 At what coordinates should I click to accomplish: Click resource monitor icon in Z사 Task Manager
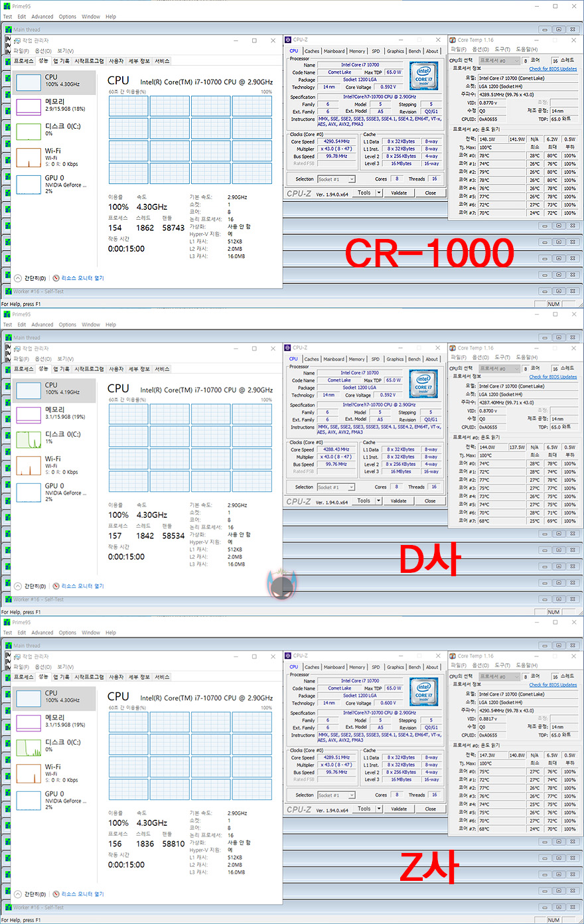pyautogui.click(x=56, y=894)
